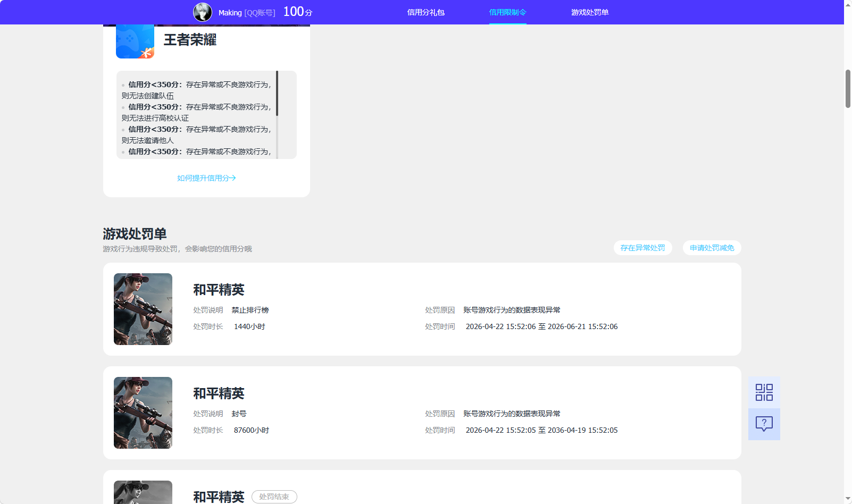Click the 存在异常处罚 button
Viewport: 852px width, 504px height.
coord(643,248)
